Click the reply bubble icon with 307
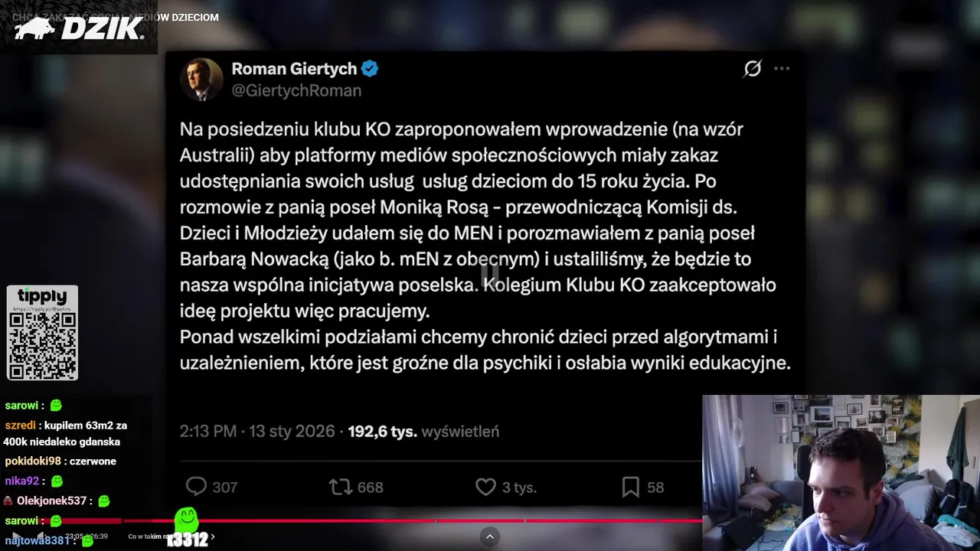Image resolution: width=980 pixels, height=551 pixels. click(x=197, y=487)
